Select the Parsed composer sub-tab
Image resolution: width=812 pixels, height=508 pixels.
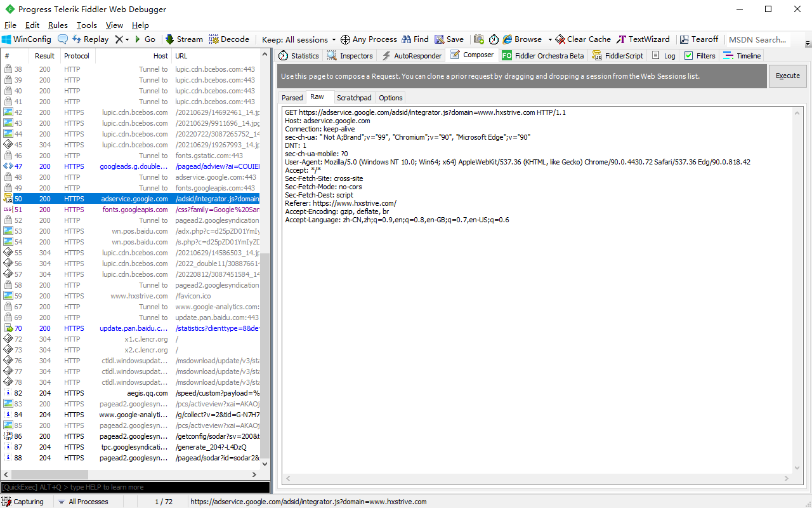point(292,98)
